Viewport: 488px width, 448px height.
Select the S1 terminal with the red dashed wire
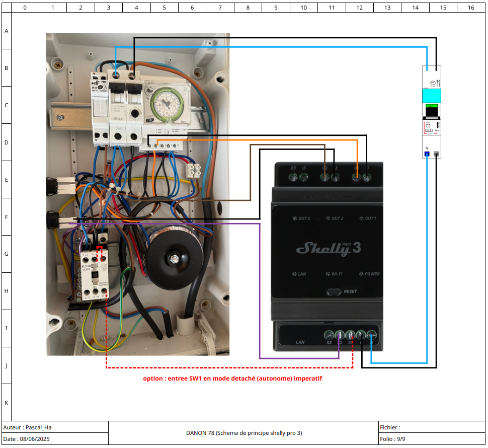pyautogui.click(x=350, y=335)
